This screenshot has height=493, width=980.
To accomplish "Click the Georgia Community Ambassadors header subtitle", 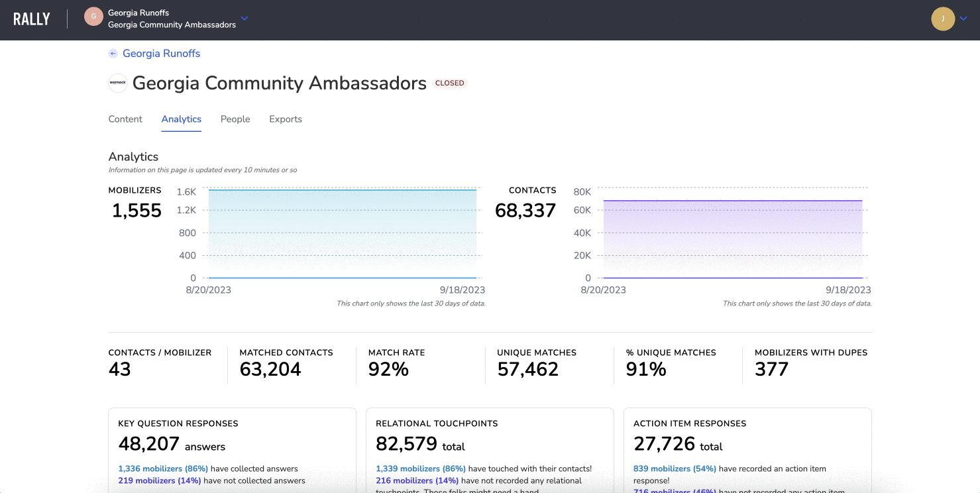I will pos(172,25).
